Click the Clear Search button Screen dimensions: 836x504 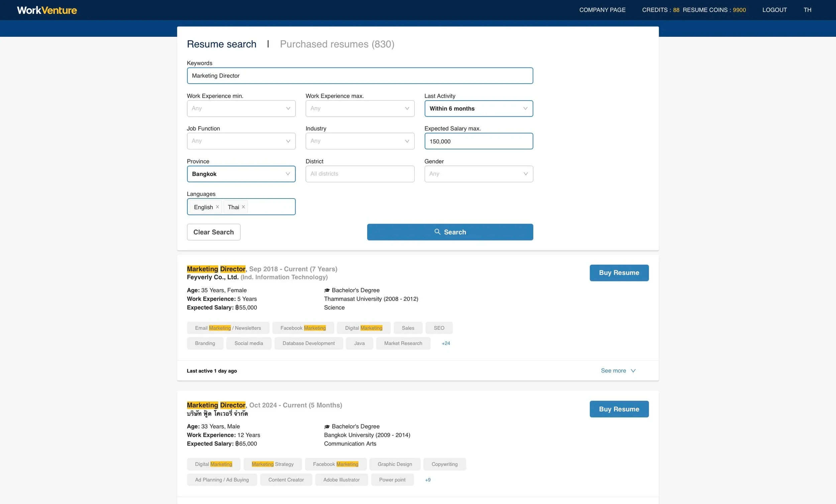[213, 232]
